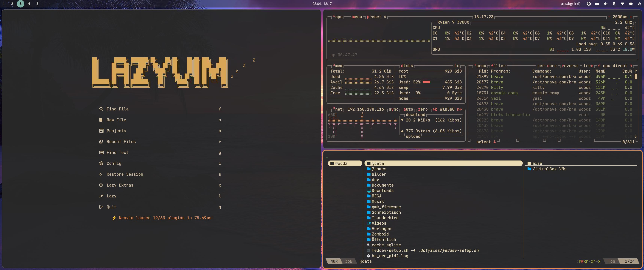Click the VirtualBox VMs folder icon
The image size is (644, 270).
[529, 169]
